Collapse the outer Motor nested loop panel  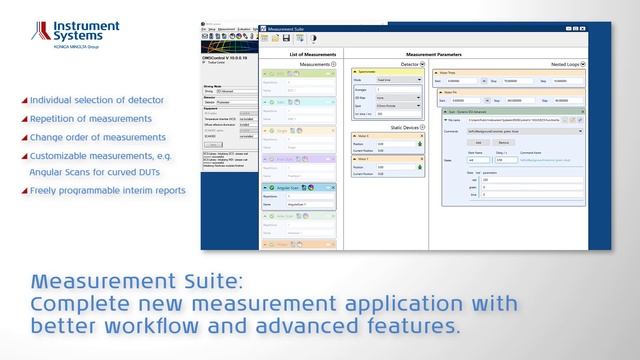tap(436, 73)
